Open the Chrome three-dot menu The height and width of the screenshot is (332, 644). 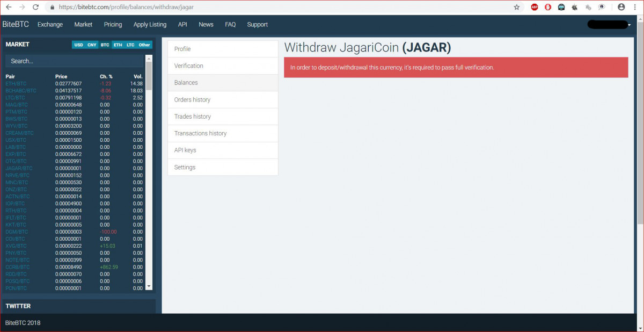coord(635,8)
